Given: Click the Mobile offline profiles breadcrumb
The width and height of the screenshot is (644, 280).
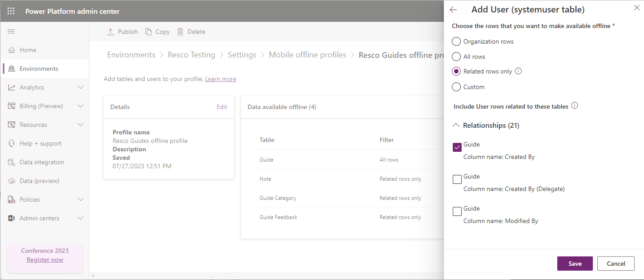Looking at the screenshot, I should coord(307,55).
